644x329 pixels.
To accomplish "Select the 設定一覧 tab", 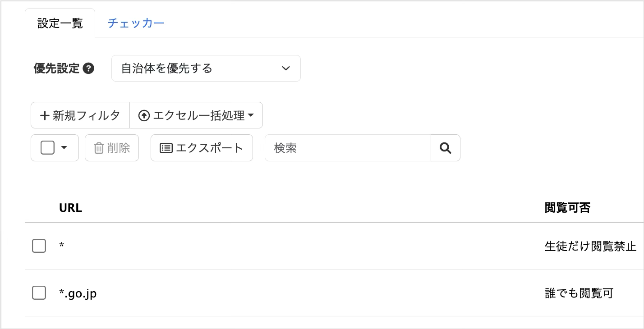I will (x=60, y=23).
